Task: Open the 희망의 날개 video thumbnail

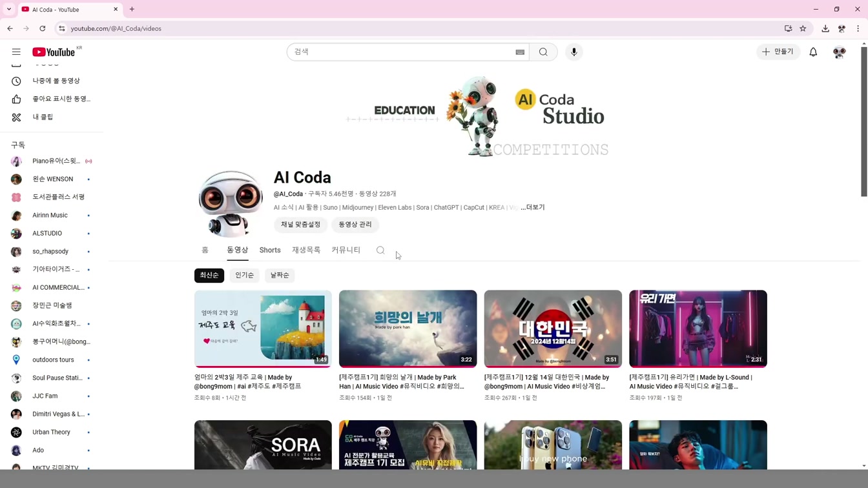Action: [408, 329]
